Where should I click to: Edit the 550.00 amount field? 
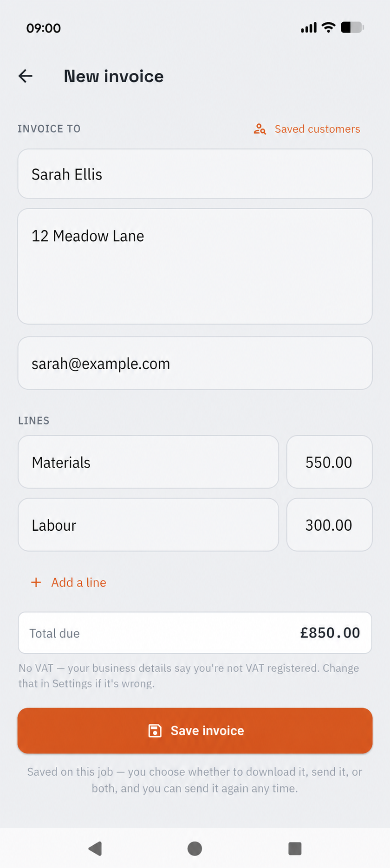[x=330, y=462]
